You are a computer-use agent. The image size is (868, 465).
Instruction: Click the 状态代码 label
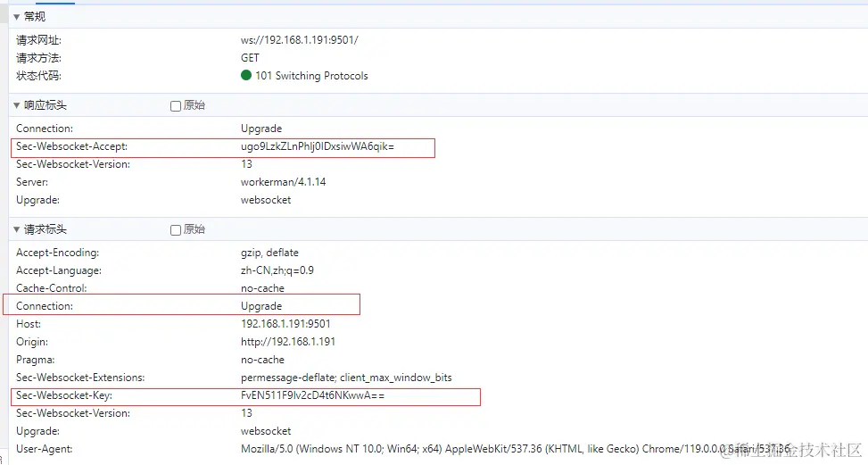click(38, 75)
